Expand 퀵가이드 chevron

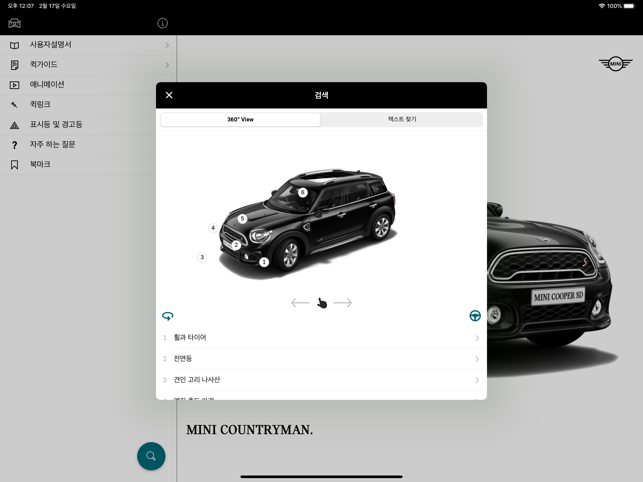(x=167, y=65)
